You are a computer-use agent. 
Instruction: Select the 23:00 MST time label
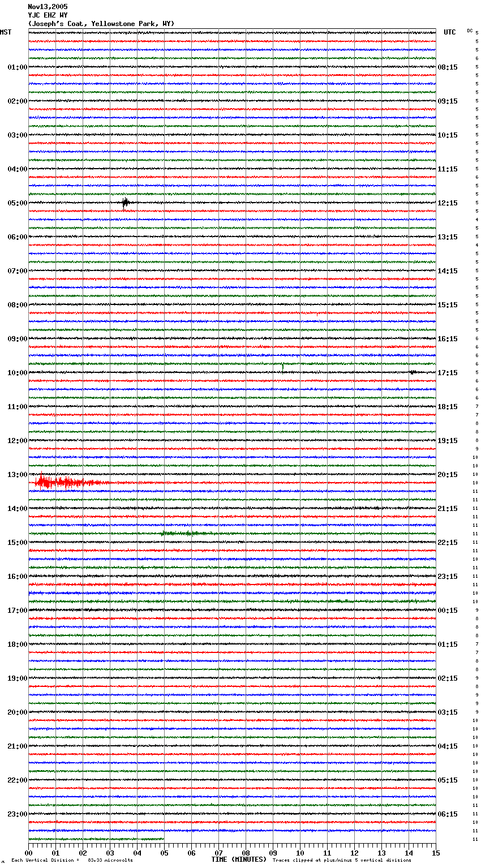pyautogui.click(x=18, y=814)
